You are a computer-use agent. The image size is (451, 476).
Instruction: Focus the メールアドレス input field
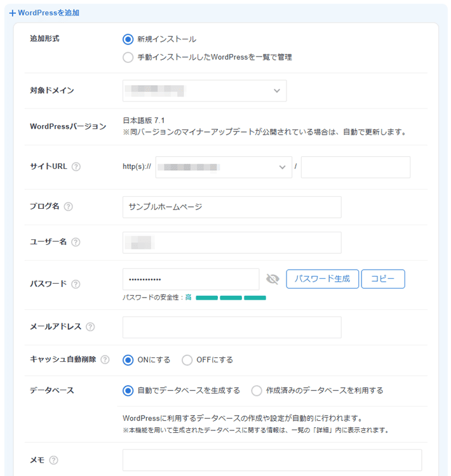coord(232,327)
